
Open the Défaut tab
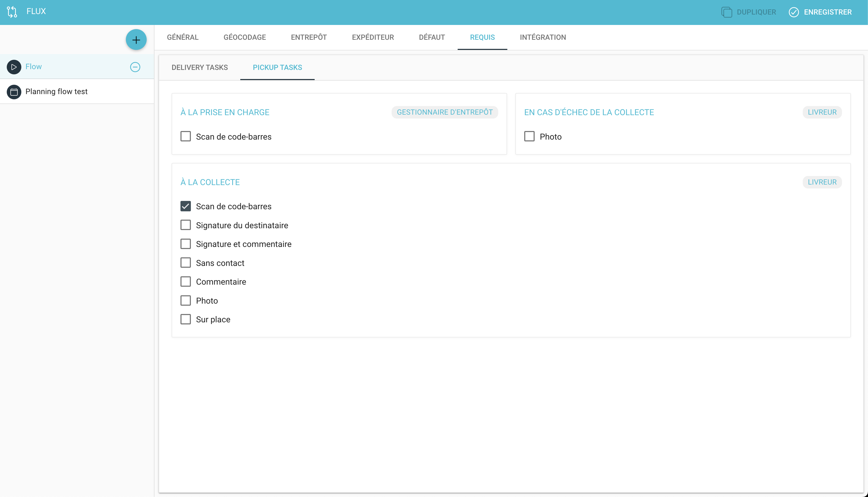432,37
